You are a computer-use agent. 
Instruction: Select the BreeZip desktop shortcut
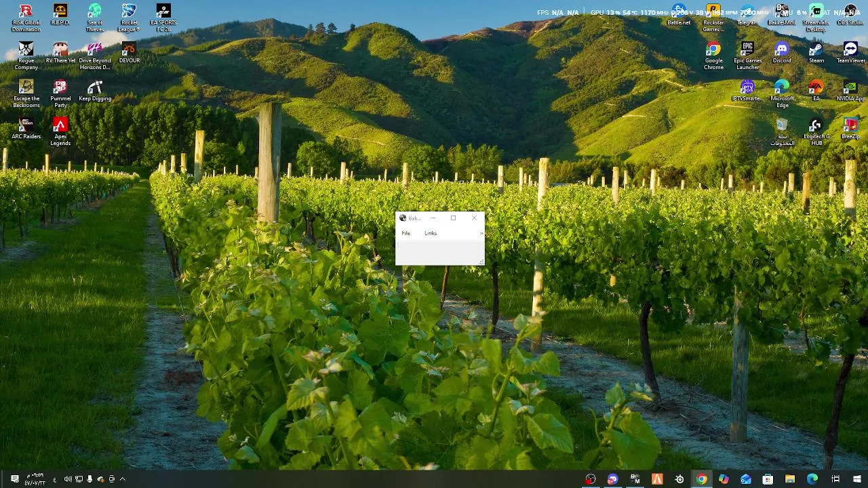coord(850,129)
